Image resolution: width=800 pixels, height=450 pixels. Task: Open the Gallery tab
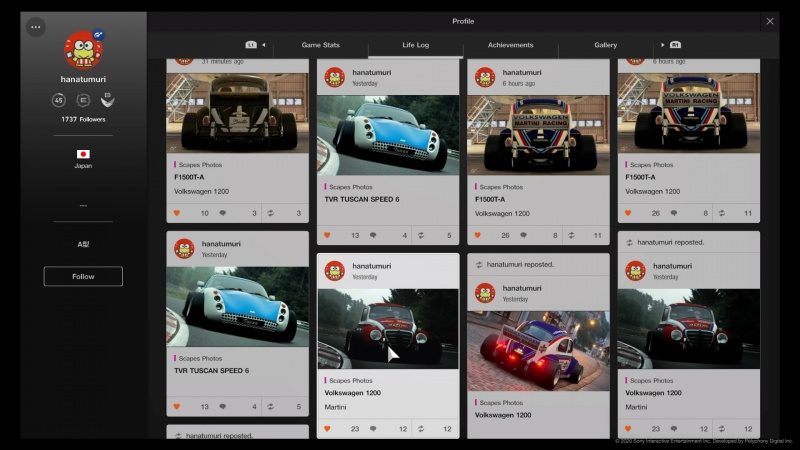605,45
